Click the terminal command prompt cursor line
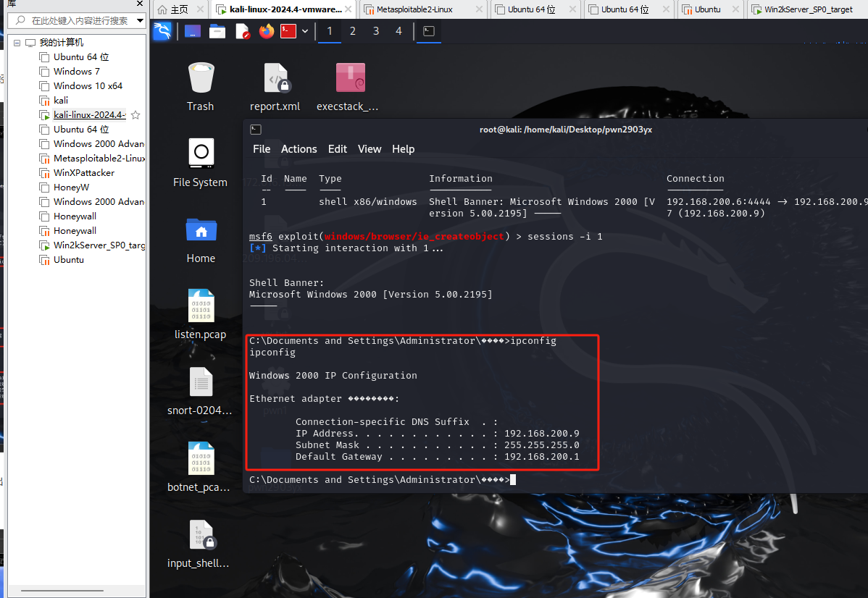The height and width of the screenshot is (598, 868). pos(383,479)
